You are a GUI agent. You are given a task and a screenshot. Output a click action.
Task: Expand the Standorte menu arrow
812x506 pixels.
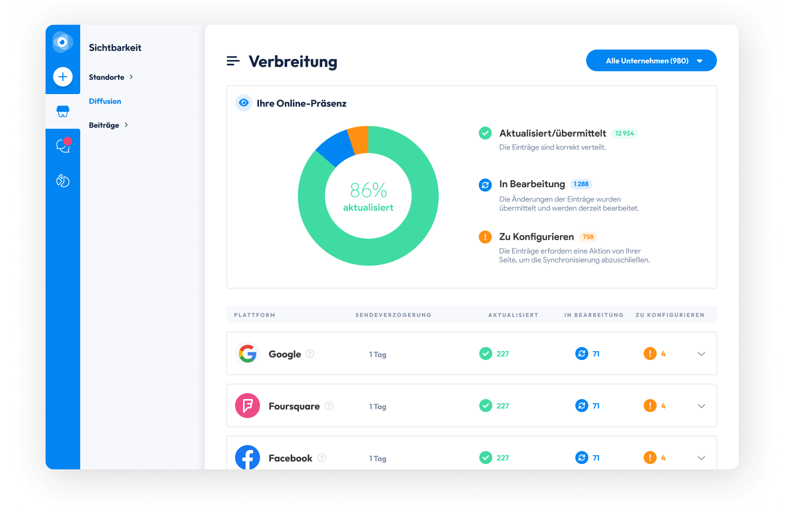(x=131, y=77)
